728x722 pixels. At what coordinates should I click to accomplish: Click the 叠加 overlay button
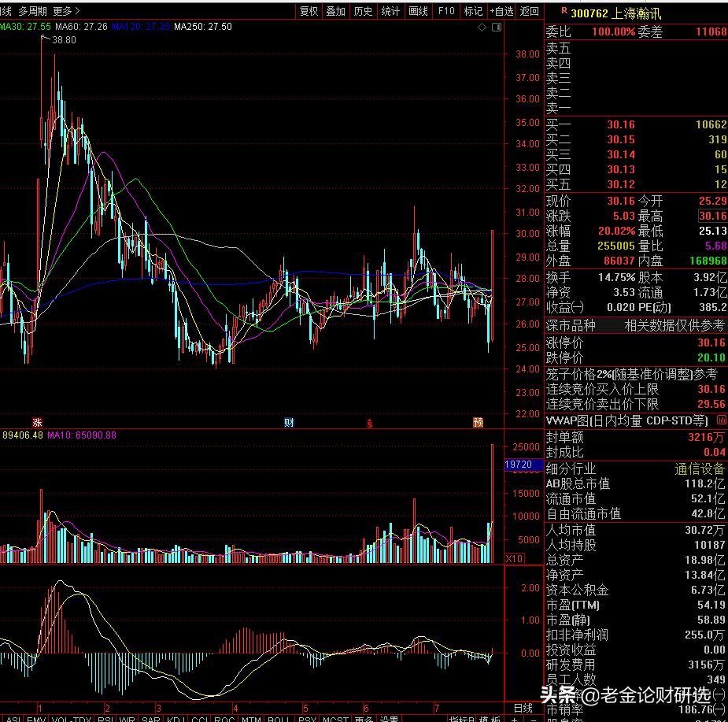336,11
